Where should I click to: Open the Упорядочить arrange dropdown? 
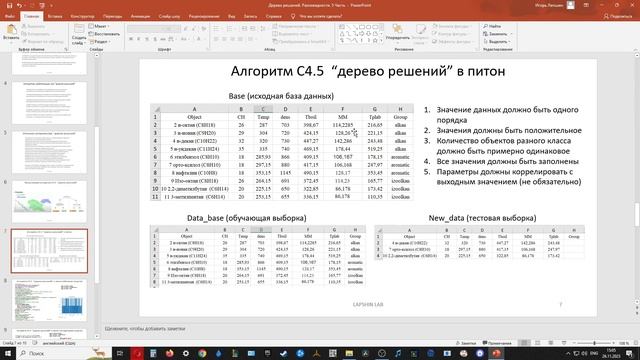coord(398,33)
